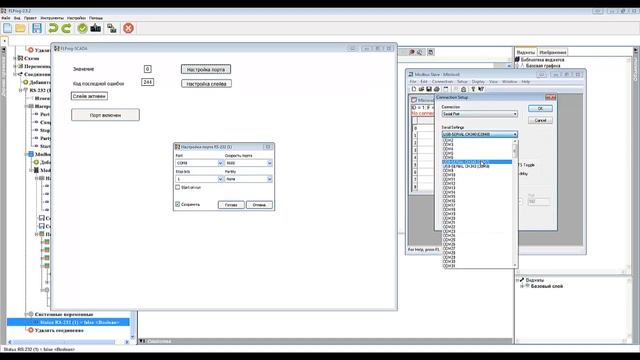Switch to the Изображения tab

[x=552, y=52]
